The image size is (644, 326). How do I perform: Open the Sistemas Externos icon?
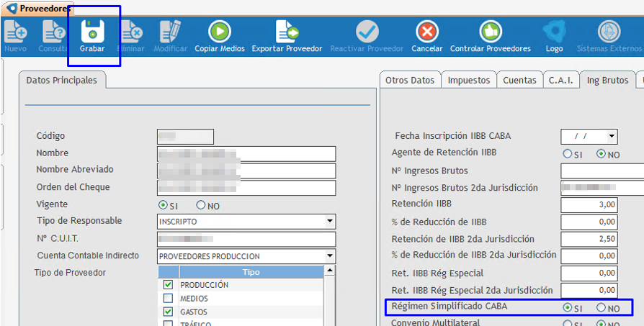609,32
